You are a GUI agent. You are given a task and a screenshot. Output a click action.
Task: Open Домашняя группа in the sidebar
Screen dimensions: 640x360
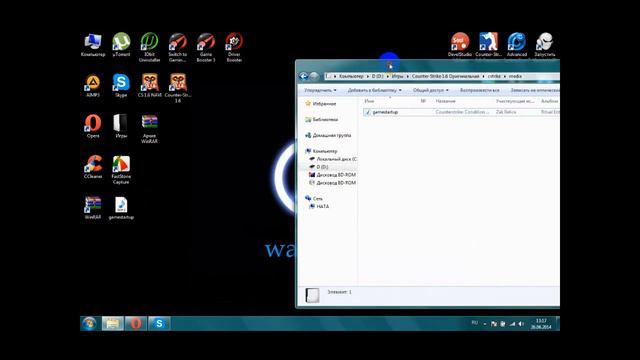pyautogui.click(x=328, y=135)
